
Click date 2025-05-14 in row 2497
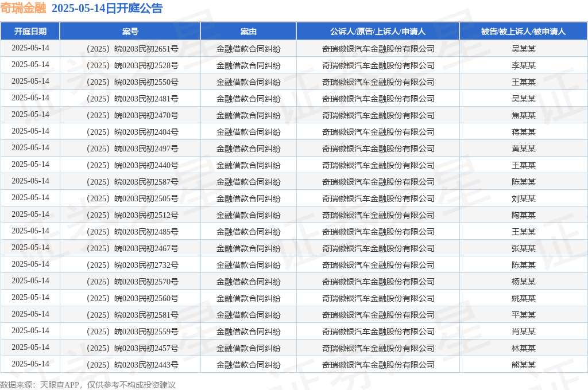pyautogui.click(x=30, y=148)
